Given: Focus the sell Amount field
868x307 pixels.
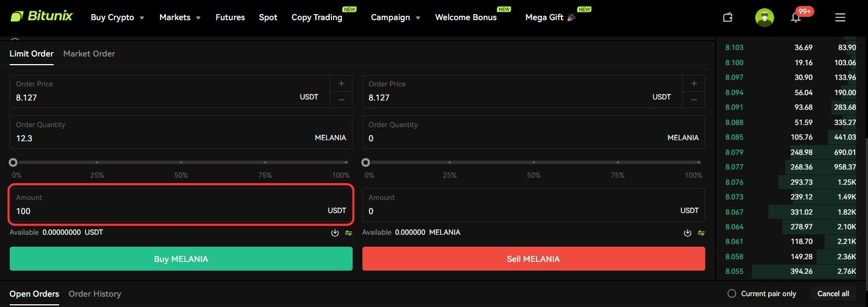Looking at the screenshot, I should tap(534, 205).
